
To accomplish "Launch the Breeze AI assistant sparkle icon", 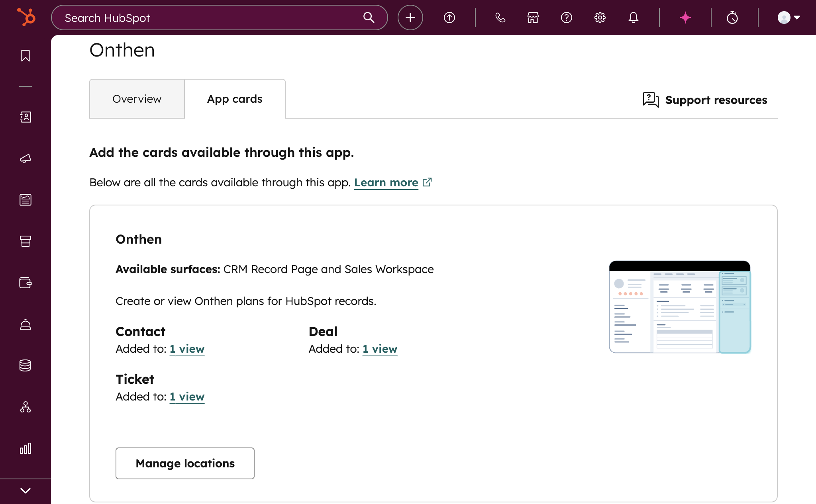I will point(685,18).
